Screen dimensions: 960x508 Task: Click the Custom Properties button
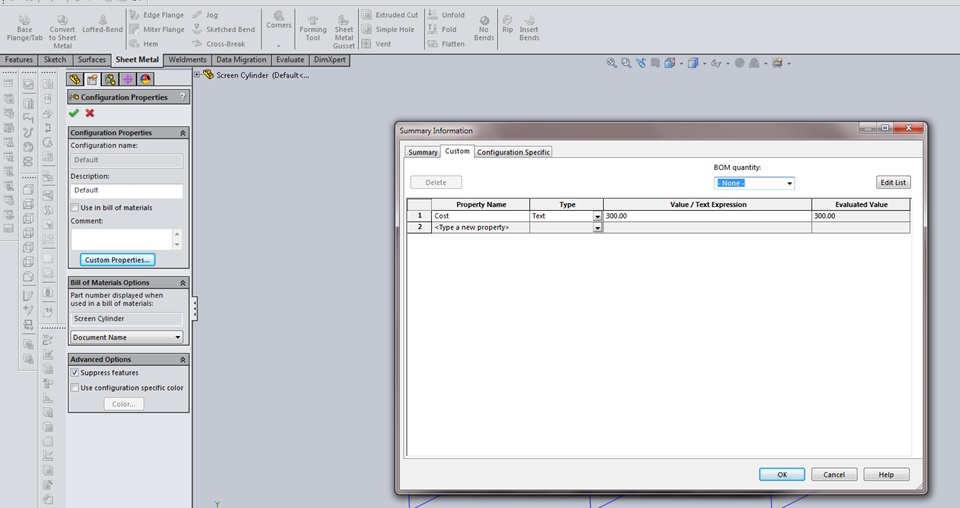(x=118, y=260)
